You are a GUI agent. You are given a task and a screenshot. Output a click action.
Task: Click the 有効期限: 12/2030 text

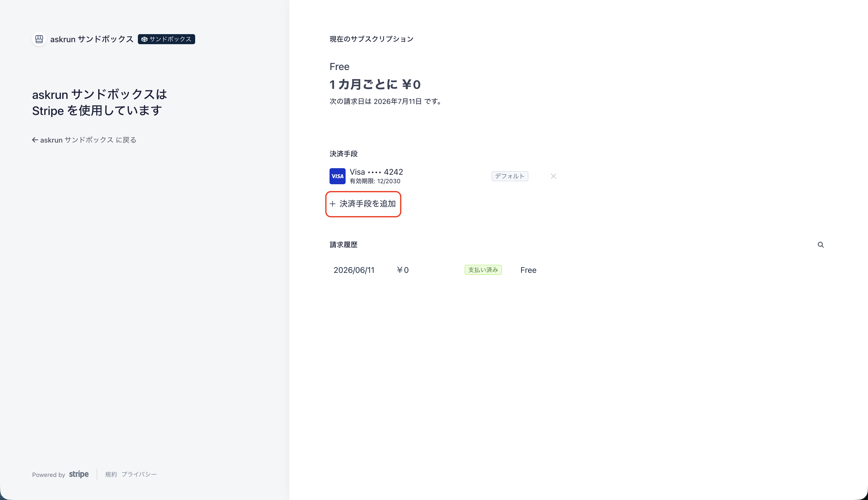click(375, 181)
